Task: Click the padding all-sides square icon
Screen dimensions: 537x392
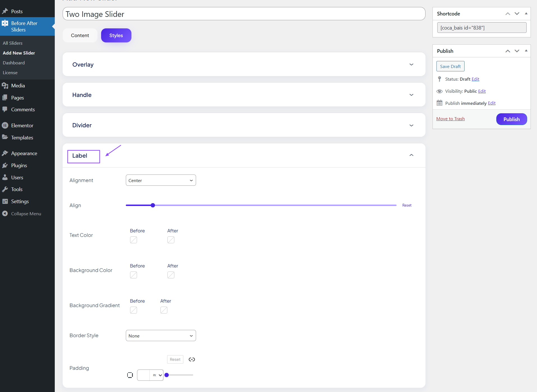Action: 130,375
